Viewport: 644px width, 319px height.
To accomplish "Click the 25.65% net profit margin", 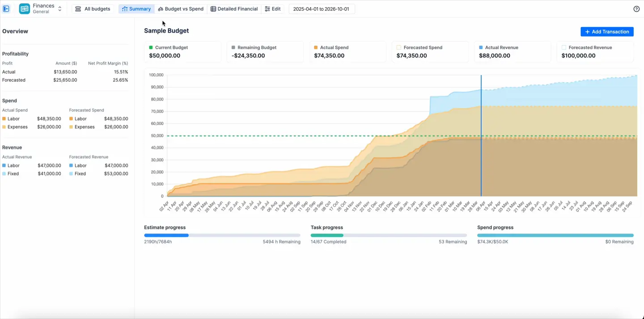I will [x=121, y=80].
